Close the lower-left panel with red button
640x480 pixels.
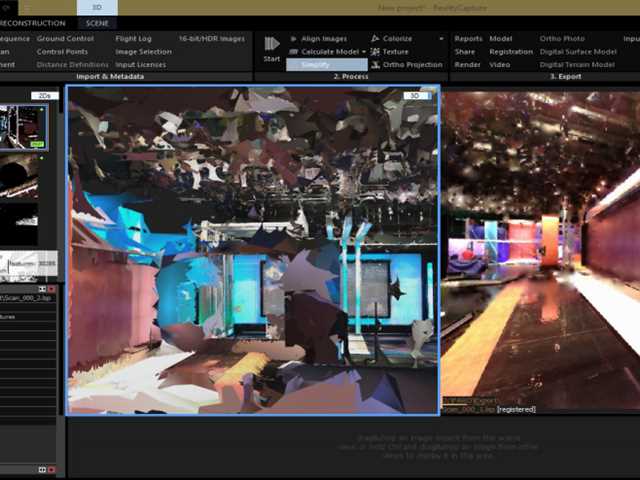(x=52, y=470)
